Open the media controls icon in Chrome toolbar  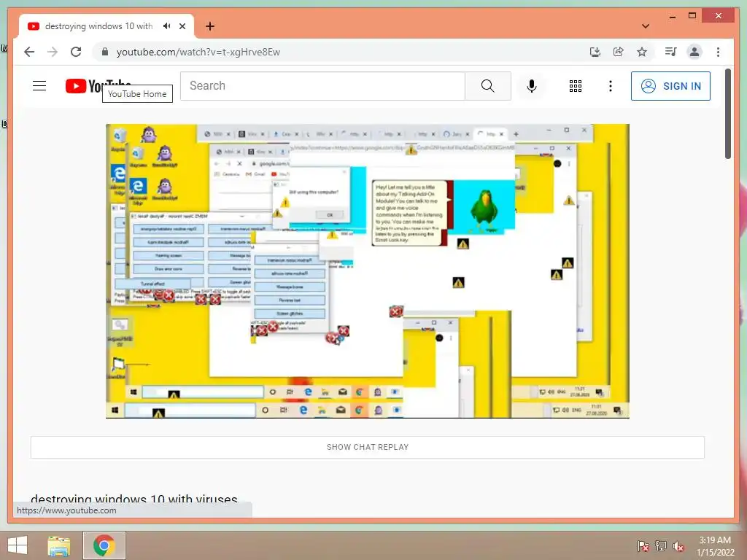pyautogui.click(x=671, y=52)
